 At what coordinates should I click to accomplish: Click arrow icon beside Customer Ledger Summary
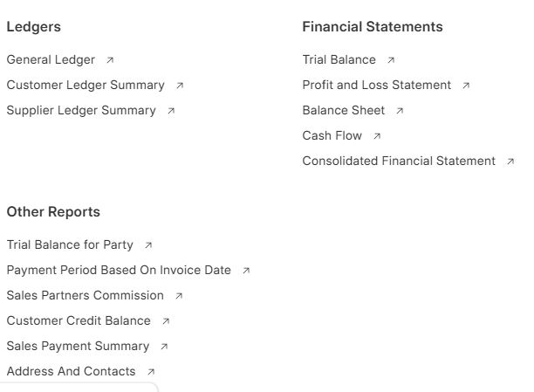pos(180,86)
